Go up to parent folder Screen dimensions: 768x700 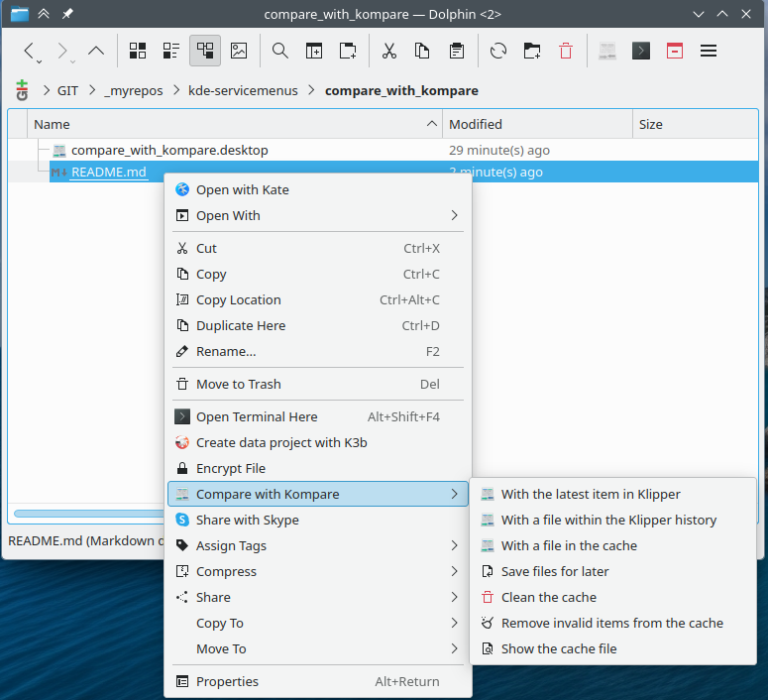[96, 51]
